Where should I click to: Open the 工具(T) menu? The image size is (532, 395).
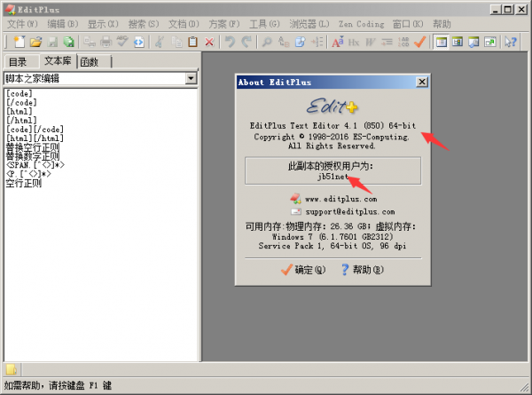[x=264, y=24]
